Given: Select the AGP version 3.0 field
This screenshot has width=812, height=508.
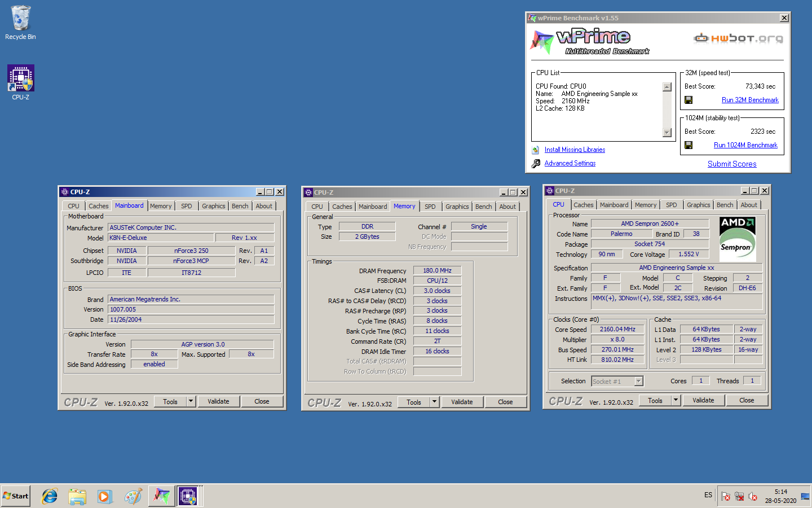Looking at the screenshot, I should 202,344.
